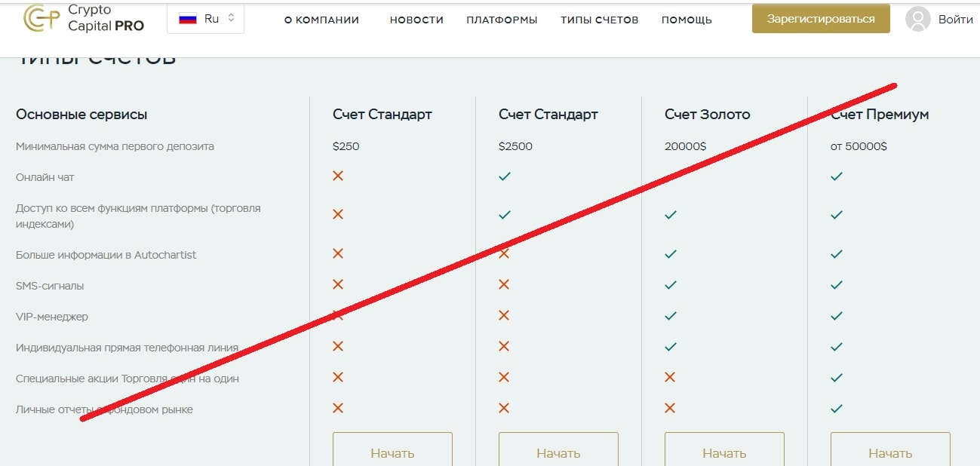The height and width of the screenshot is (466, 980).
Task: Click the VIP-менеджер cross under the $2500 account
Action: (x=504, y=316)
